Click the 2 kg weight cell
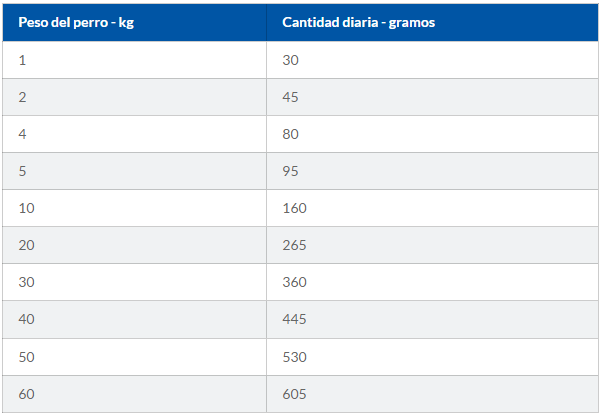The image size is (602, 417). point(134,97)
